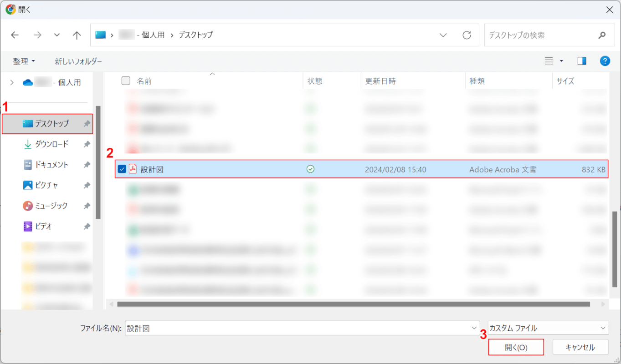
Task: Click Adobe Acroba 文書 type cell
Action: pos(503,169)
